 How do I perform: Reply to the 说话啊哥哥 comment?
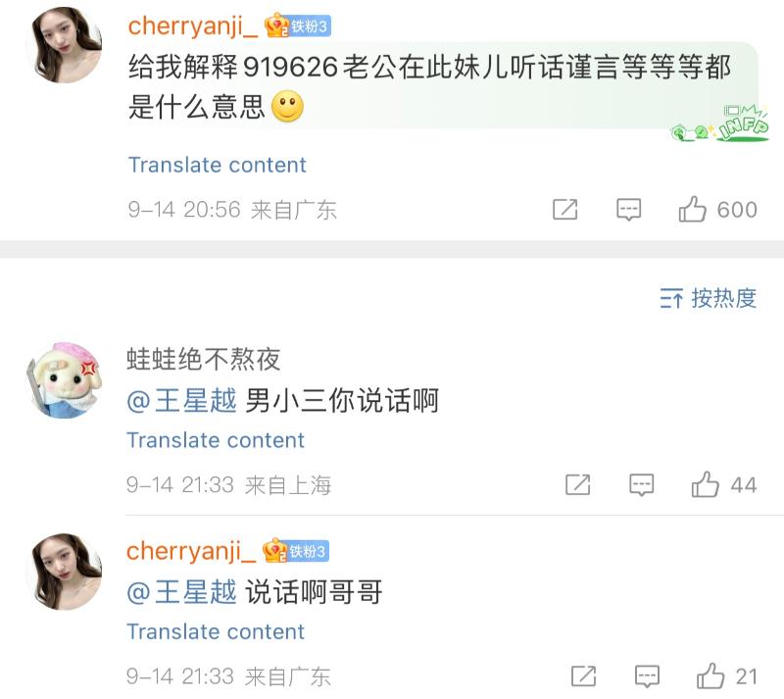coord(647,676)
